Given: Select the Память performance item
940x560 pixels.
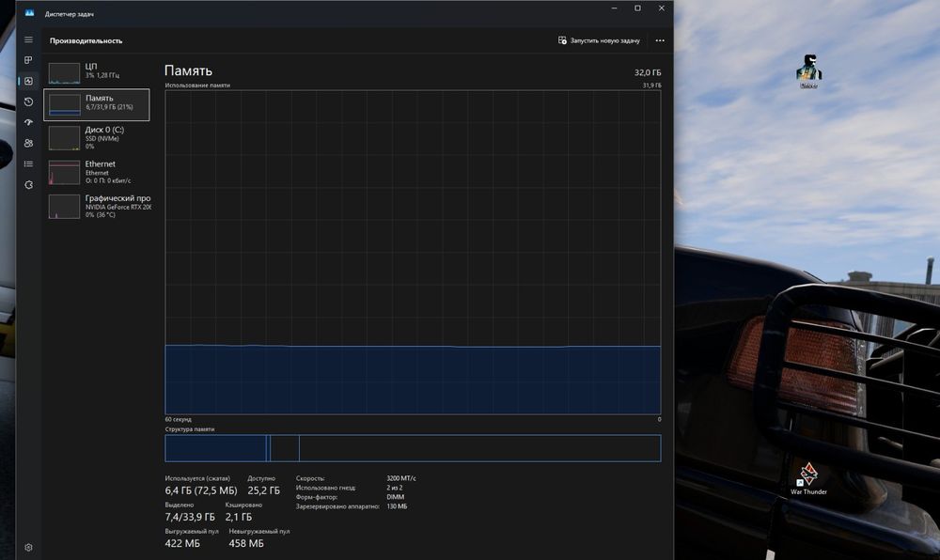Looking at the screenshot, I should (97, 103).
